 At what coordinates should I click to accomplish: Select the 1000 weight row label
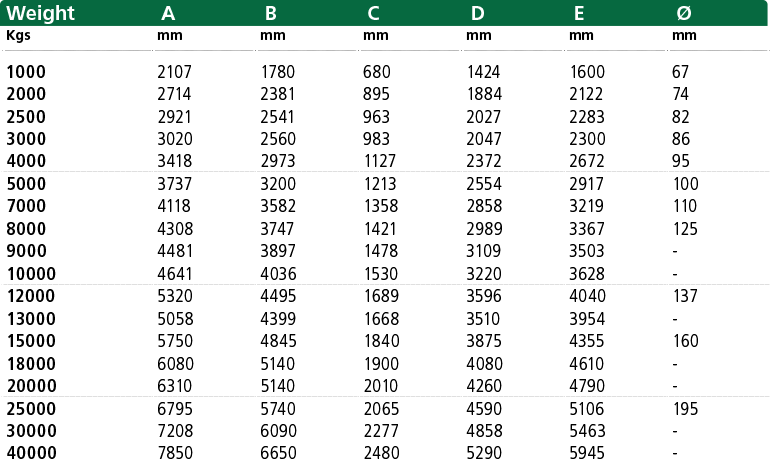coord(26,72)
